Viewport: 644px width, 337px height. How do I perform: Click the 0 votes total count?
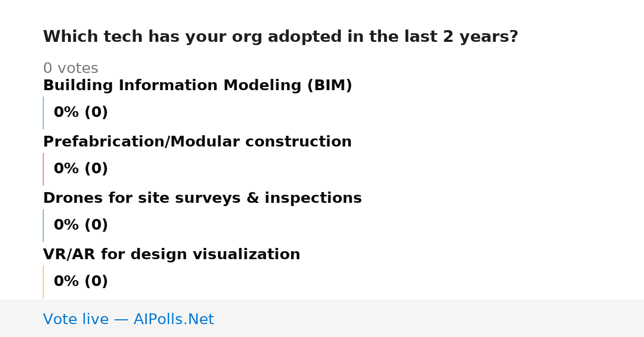click(70, 69)
